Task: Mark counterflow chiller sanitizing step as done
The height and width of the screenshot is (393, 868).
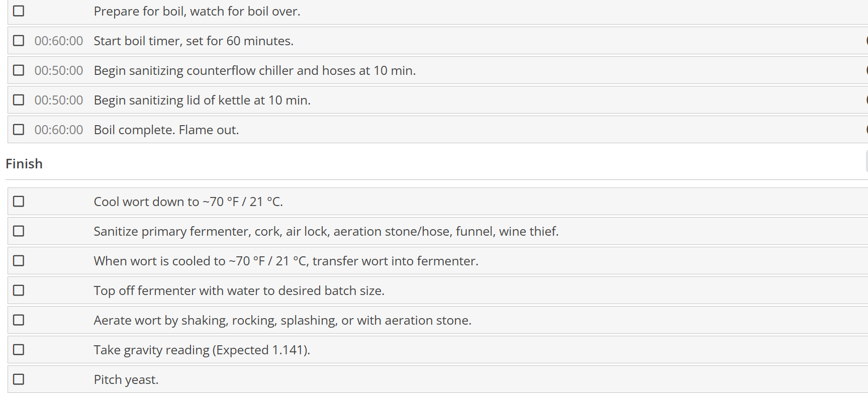Action: [19, 70]
